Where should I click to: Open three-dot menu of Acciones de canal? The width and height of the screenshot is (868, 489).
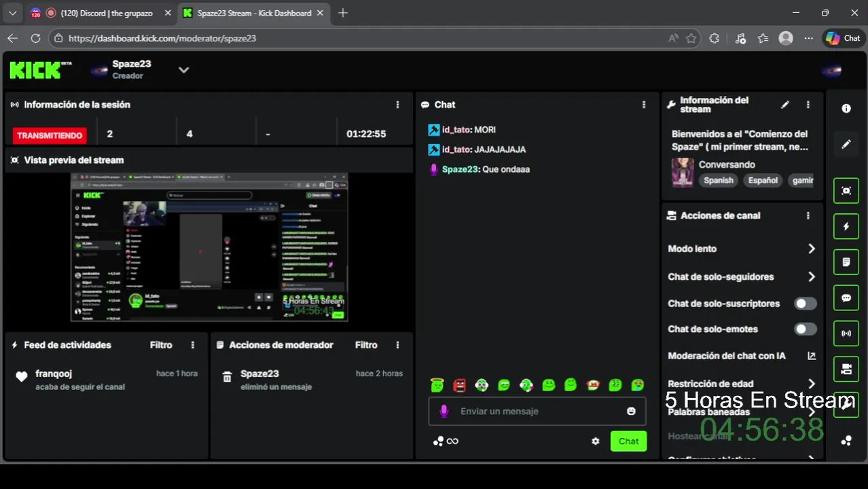(808, 215)
